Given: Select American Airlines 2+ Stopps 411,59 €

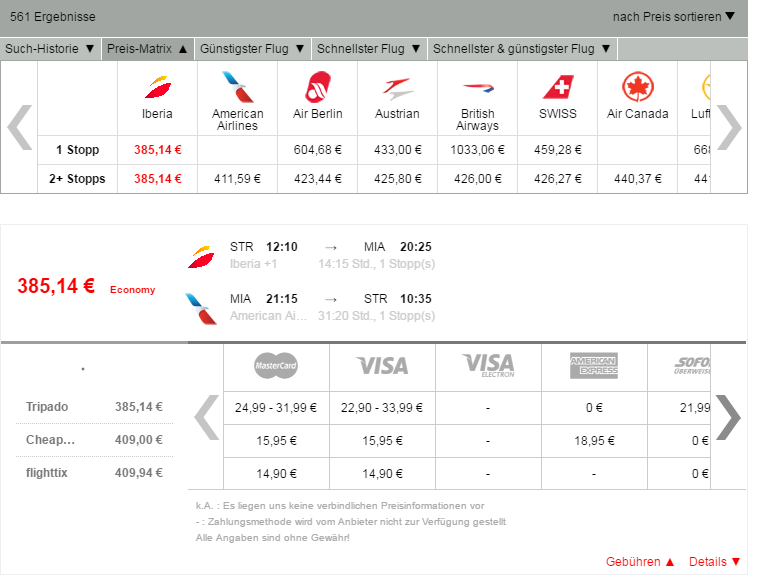Looking at the screenshot, I should (x=238, y=179).
